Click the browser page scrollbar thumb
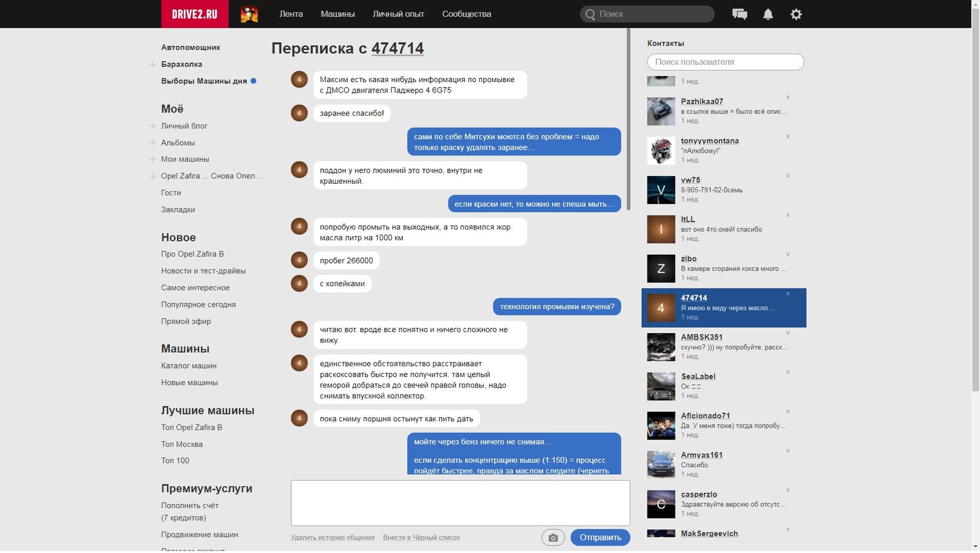Viewport: 980px width, 553px height. (975, 199)
